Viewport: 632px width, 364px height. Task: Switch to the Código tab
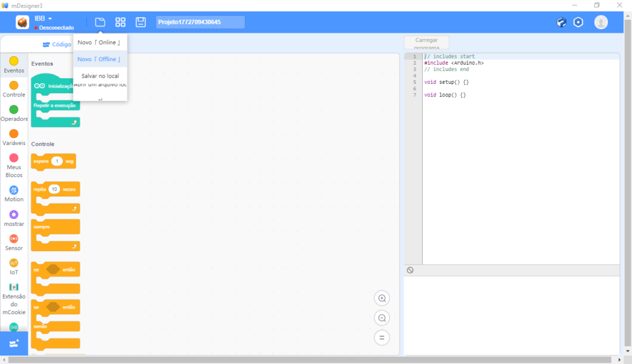(x=57, y=44)
